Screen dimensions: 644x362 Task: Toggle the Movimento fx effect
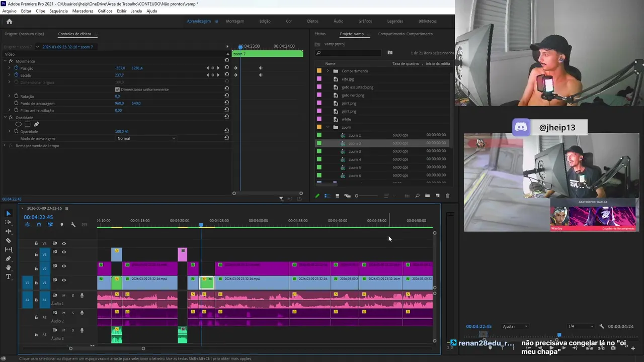point(11,61)
